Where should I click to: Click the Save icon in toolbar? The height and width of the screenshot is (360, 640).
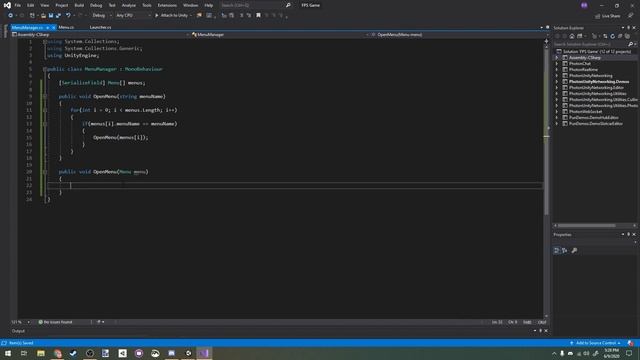51,16
